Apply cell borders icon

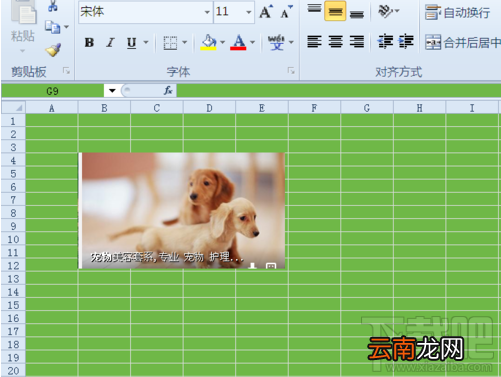tap(170, 43)
